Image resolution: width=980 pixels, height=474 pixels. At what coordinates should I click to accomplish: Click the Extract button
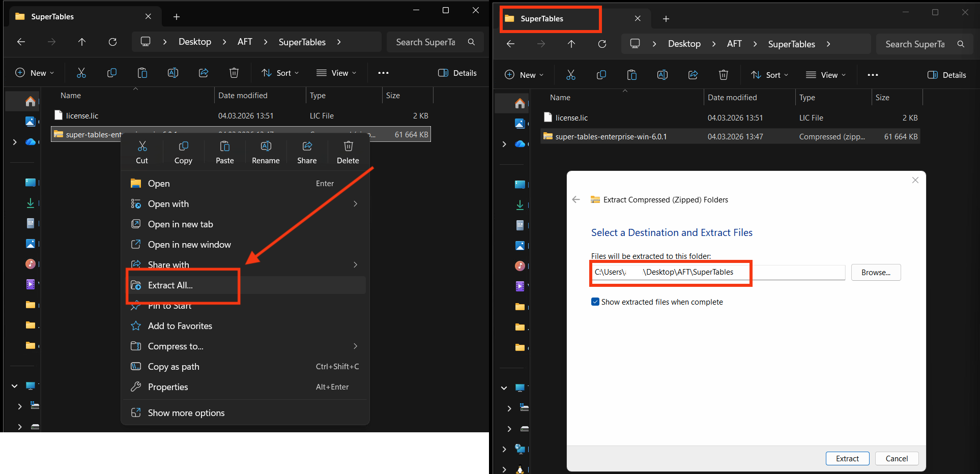[x=847, y=458]
